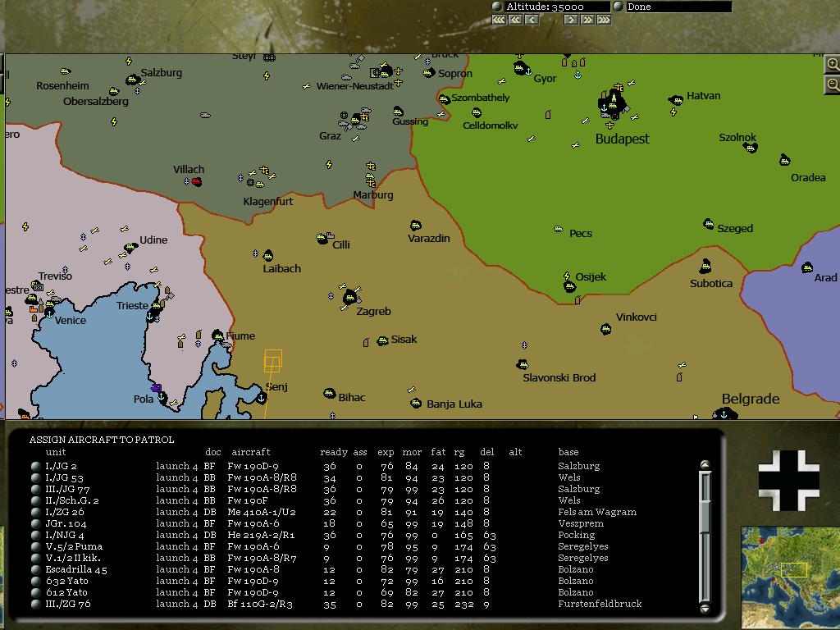
Task: Click the Vinkovci city icon
Action: (606, 329)
